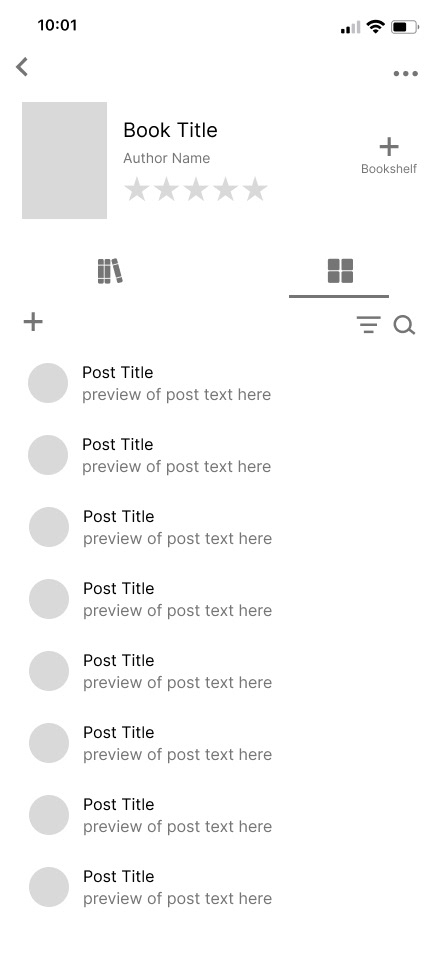Open the first Post Title entry
The height and width of the screenshot is (956, 440).
tap(118, 373)
